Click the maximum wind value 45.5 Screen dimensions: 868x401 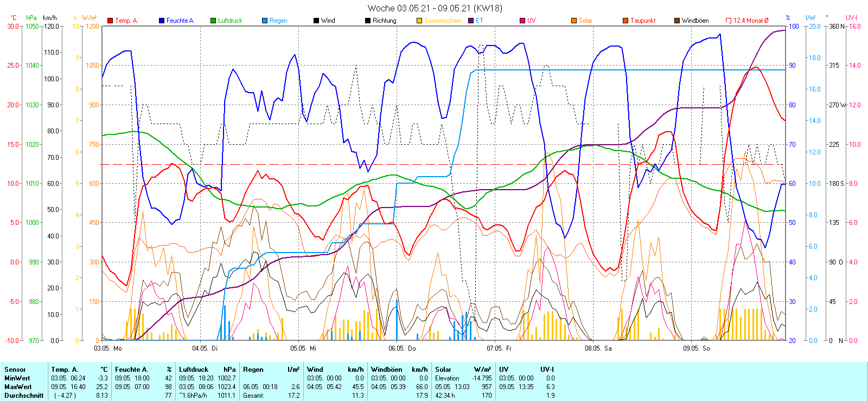click(358, 387)
